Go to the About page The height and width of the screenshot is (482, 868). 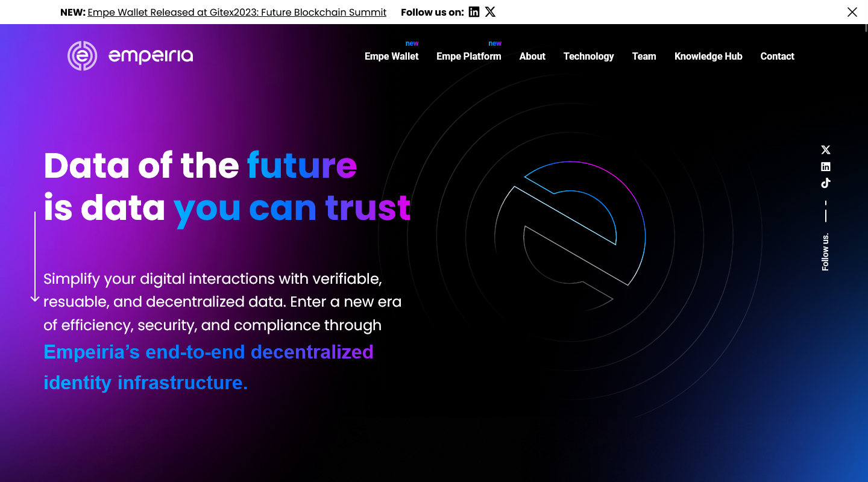pyautogui.click(x=532, y=56)
